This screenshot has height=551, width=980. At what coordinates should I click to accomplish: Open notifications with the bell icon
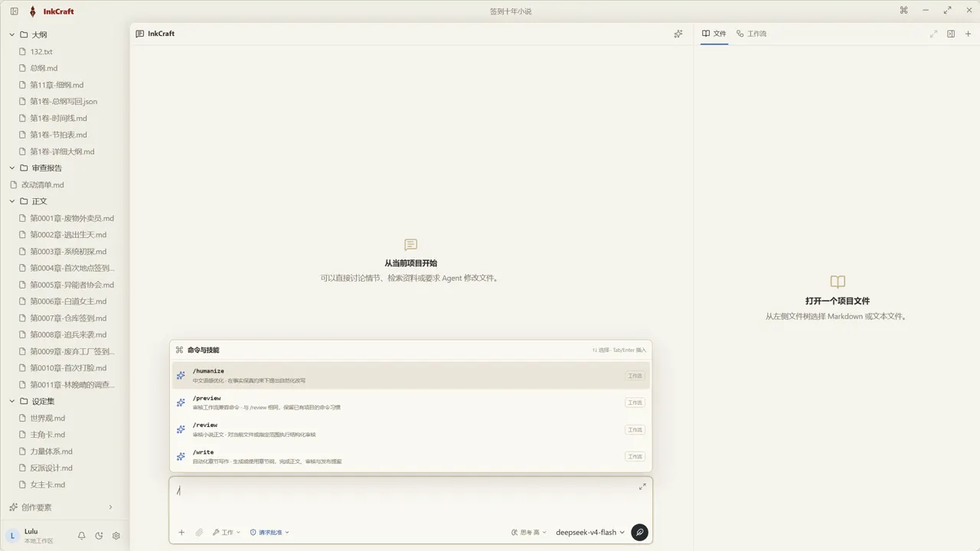(82, 536)
